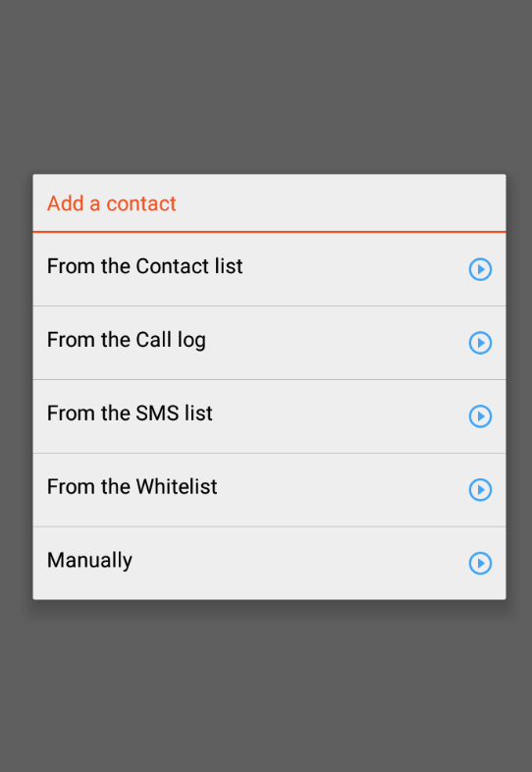Click the word "Whitelist" in the list
The height and width of the screenshot is (772, 532).
pos(176,486)
